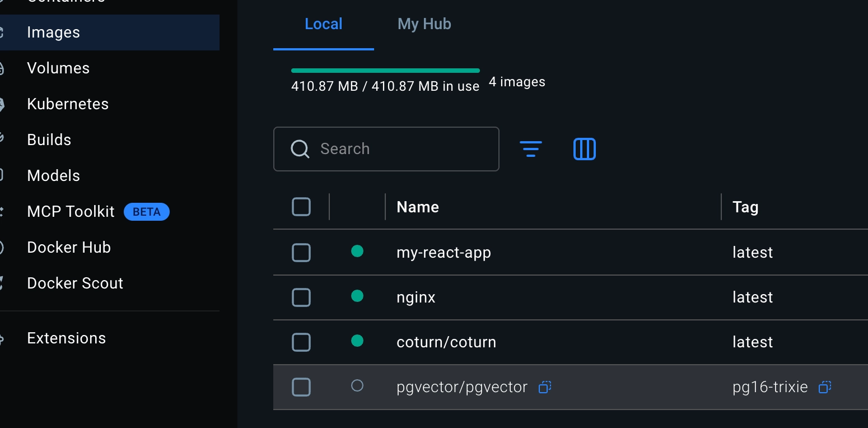Viewport: 868px width, 428px height.
Task: Click the green status dot for nginx
Action: (357, 296)
